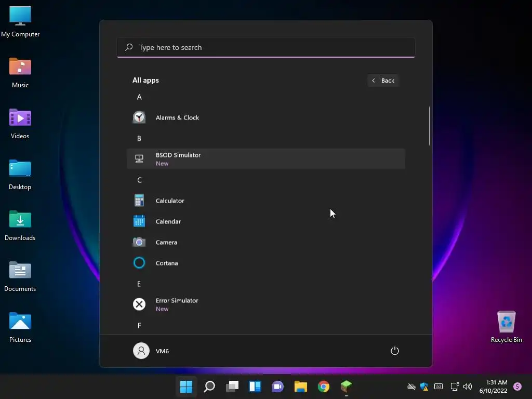Select the Desktop folder icon
Viewport: 532px width, 399px height.
coord(20,174)
